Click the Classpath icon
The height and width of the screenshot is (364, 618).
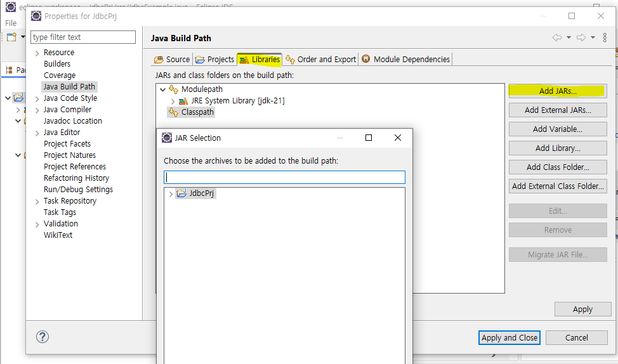[x=173, y=112]
